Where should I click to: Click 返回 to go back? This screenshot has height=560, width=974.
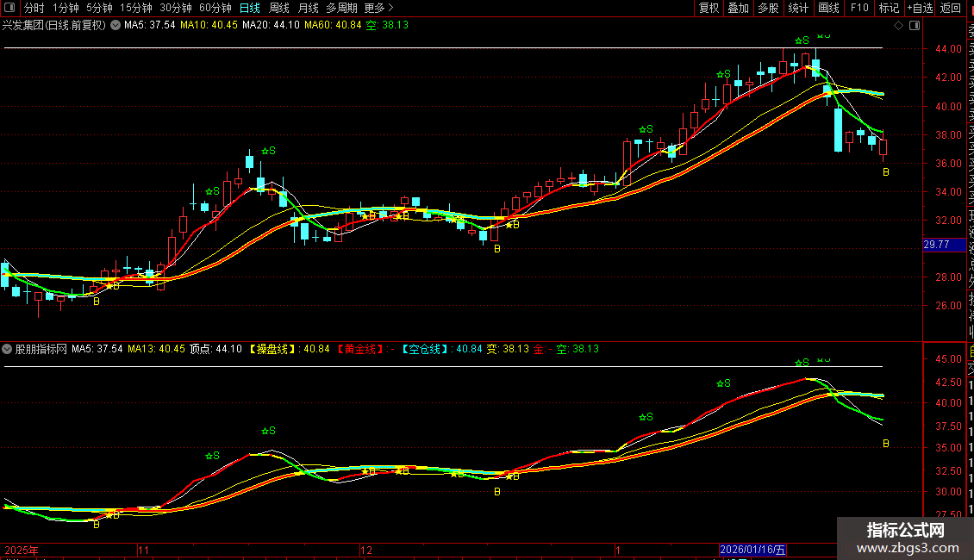951,8
